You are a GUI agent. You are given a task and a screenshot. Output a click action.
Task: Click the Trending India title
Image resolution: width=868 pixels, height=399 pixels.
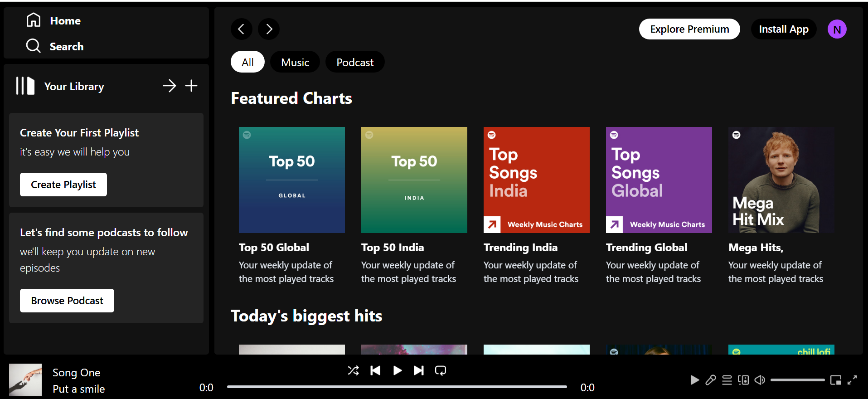[x=520, y=248]
